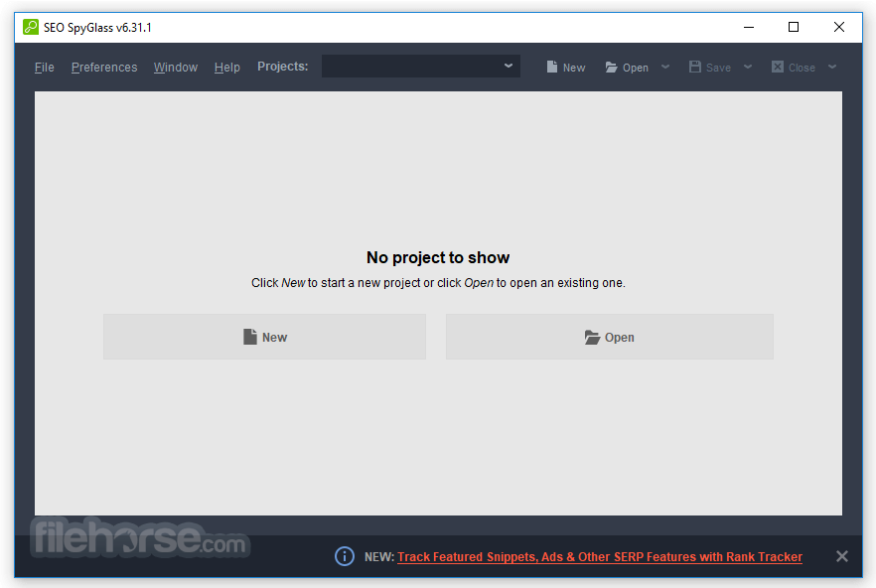This screenshot has width=876, height=588.
Task: Maximize the SEO SpyGlass window
Action: pyautogui.click(x=794, y=27)
